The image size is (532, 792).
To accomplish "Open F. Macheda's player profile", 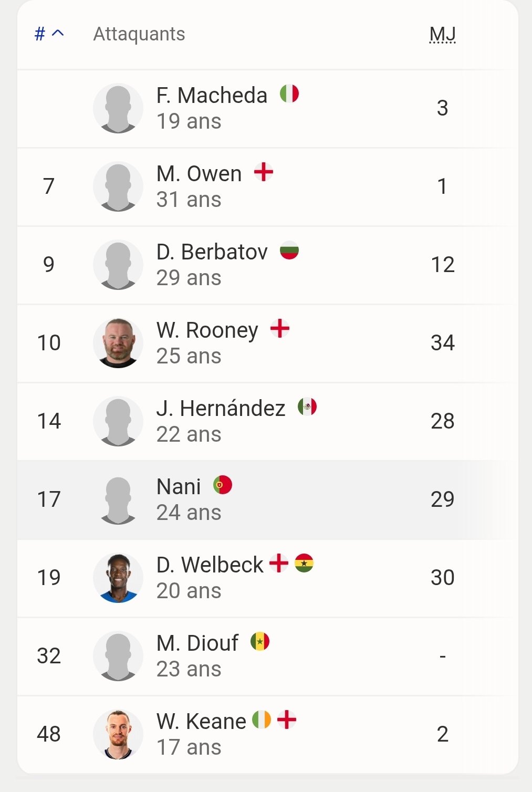I will tap(212, 96).
